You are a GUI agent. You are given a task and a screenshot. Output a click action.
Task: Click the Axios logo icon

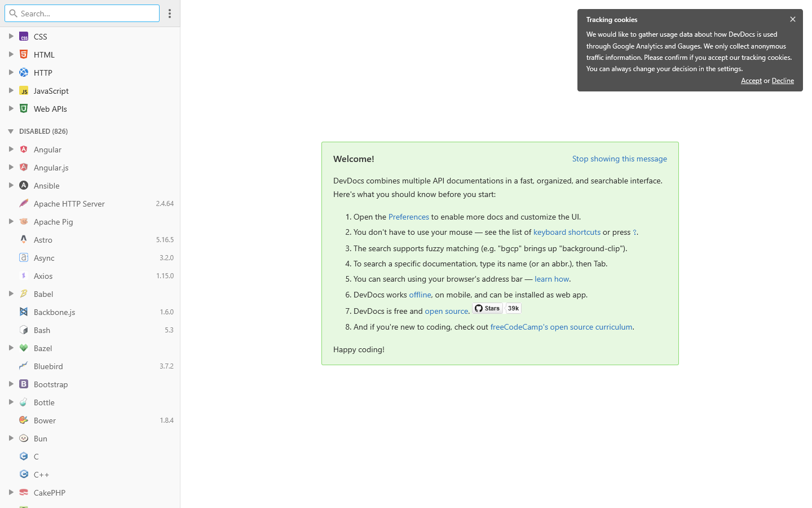pyautogui.click(x=24, y=276)
